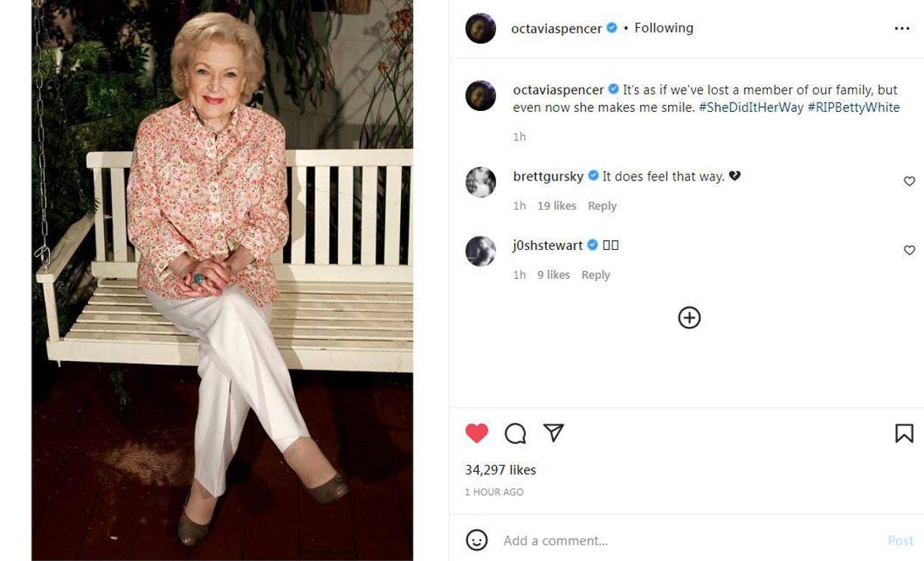Open the emoji picker beside the comment field
The height and width of the screenshot is (561, 924).
476,541
